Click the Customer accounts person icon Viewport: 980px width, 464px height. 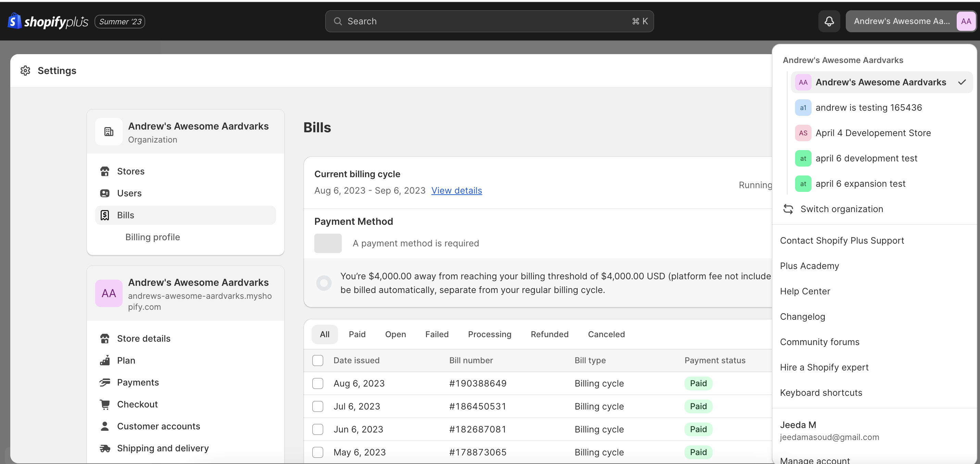click(105, 426)
